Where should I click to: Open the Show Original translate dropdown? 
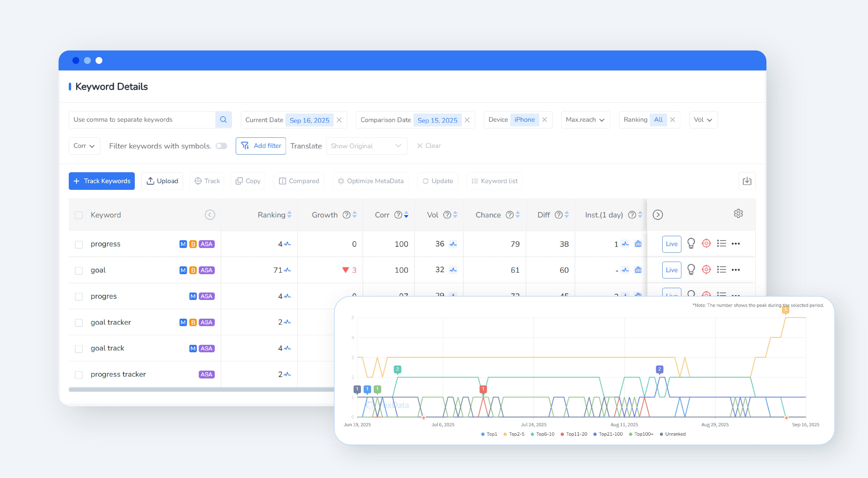pos(367,146)
